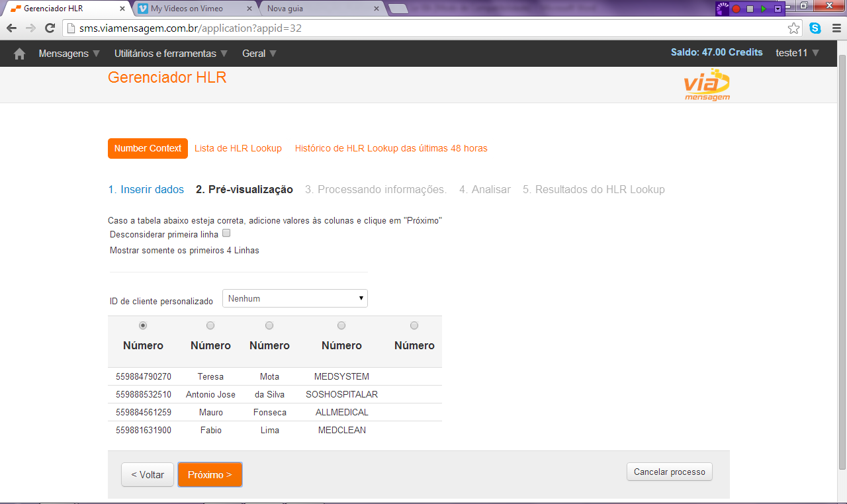Expand the Geral menu

click(259, 54)
